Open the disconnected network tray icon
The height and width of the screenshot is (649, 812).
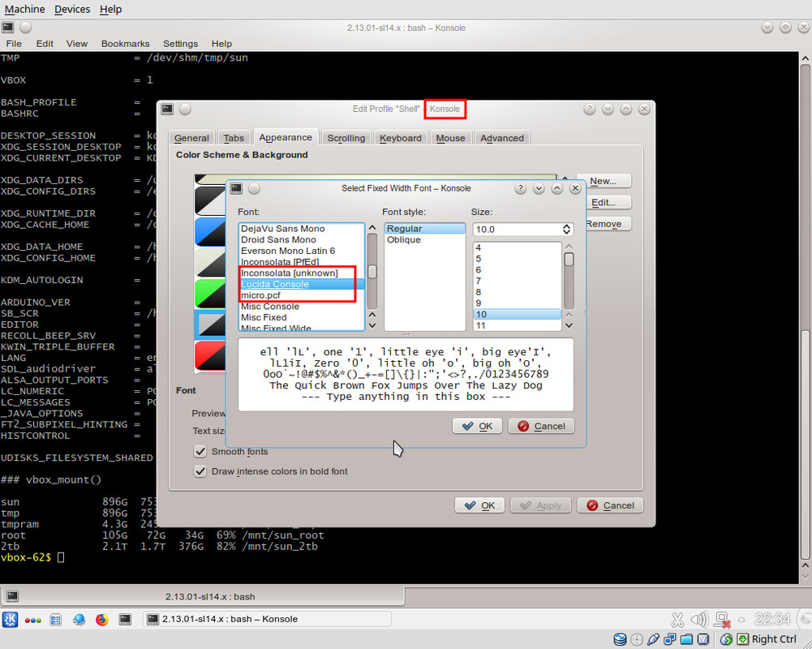tap(722, 620)
